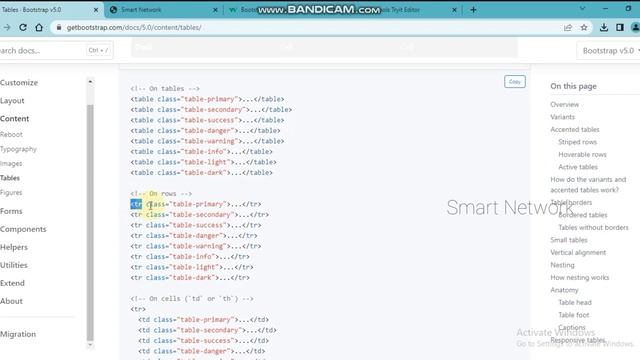Jump to Overview in On this page
Image resolution: width=640 pixels, height=360 pixels.
[x=564, y=104]
